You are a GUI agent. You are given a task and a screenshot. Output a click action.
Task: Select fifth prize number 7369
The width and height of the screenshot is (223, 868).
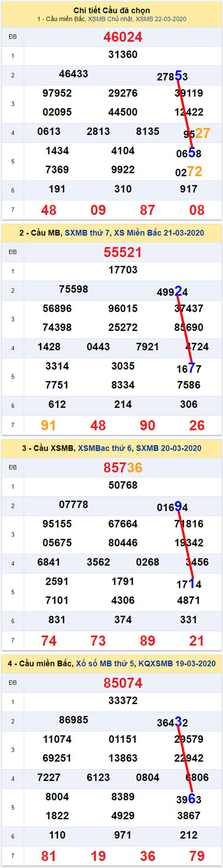[57, 170]
